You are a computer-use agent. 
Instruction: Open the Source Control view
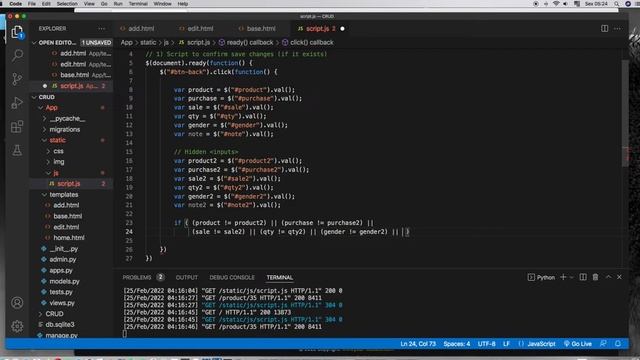click(17, 79)
